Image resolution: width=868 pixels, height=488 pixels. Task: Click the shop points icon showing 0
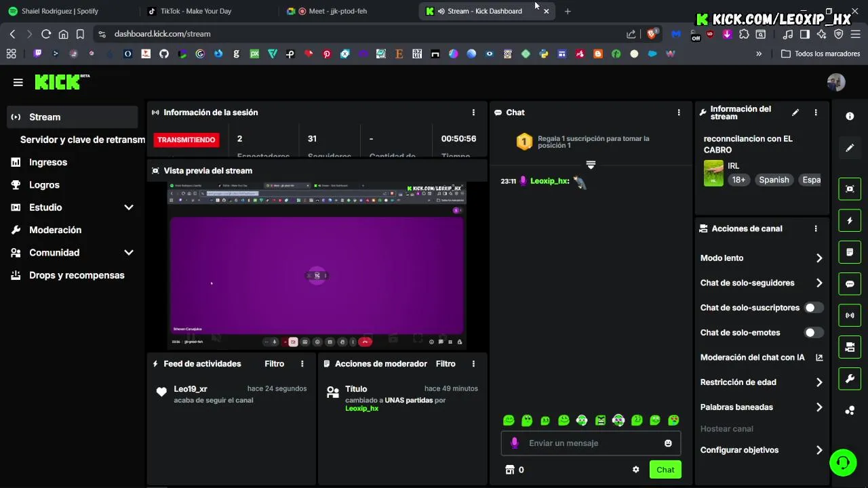515,470
